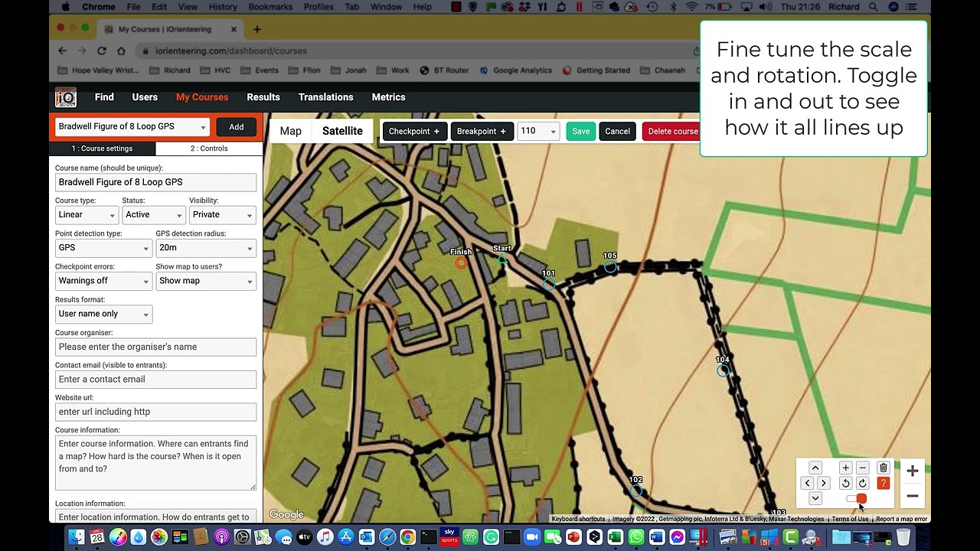Delete overlay using trash icon

(884, 468)
